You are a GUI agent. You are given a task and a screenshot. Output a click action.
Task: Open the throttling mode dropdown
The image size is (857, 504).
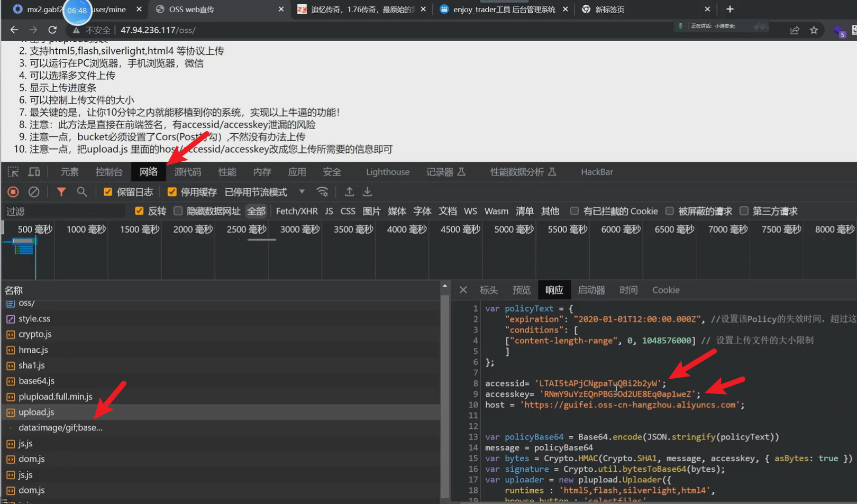point(302,192)
